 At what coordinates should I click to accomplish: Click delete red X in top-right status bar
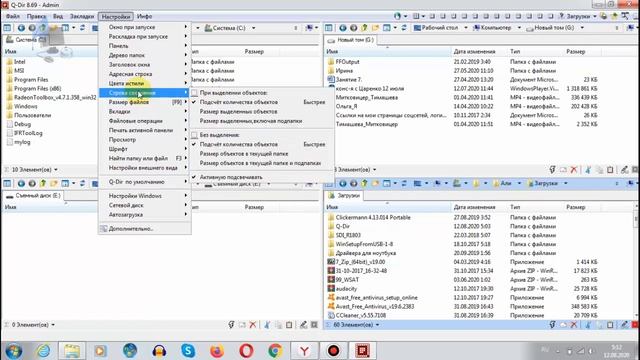(574, 169)
